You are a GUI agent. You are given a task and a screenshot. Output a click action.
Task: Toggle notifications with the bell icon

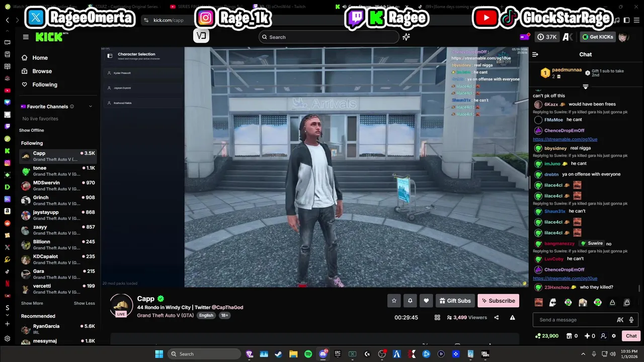410,301
